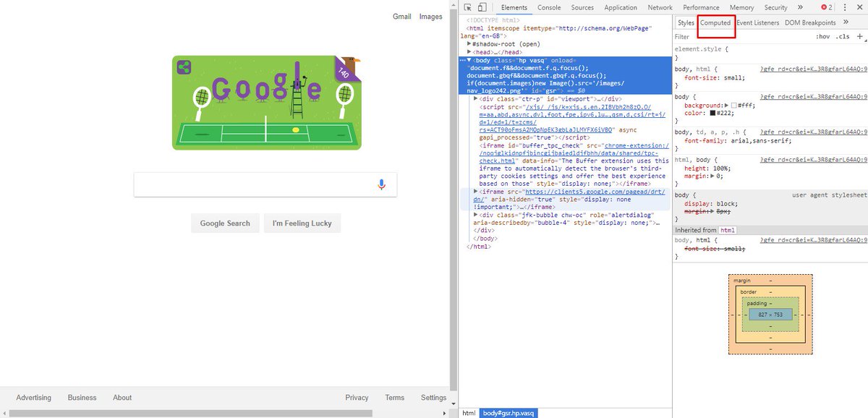Click the display: block declaration
Image resolution: width=868 pixels, height=418 pixels.
pyautogui.click(x=712, y=203)
